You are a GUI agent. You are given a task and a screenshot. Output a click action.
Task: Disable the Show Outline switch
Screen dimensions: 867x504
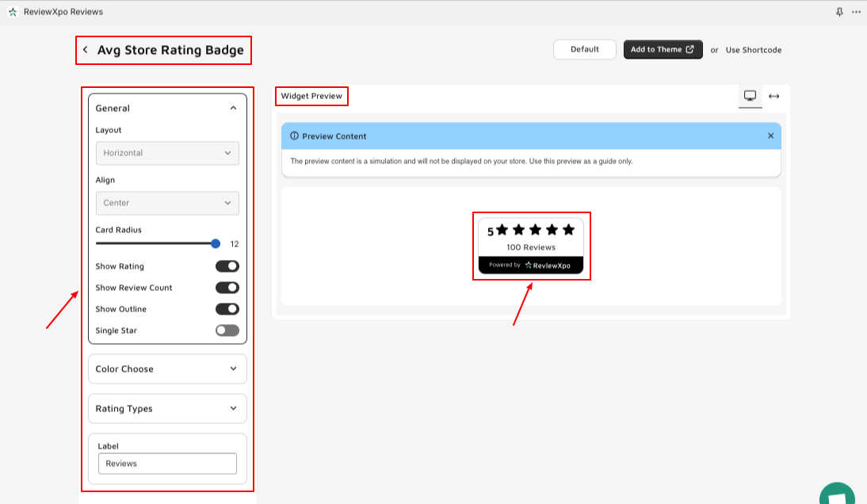pos(227,309)
